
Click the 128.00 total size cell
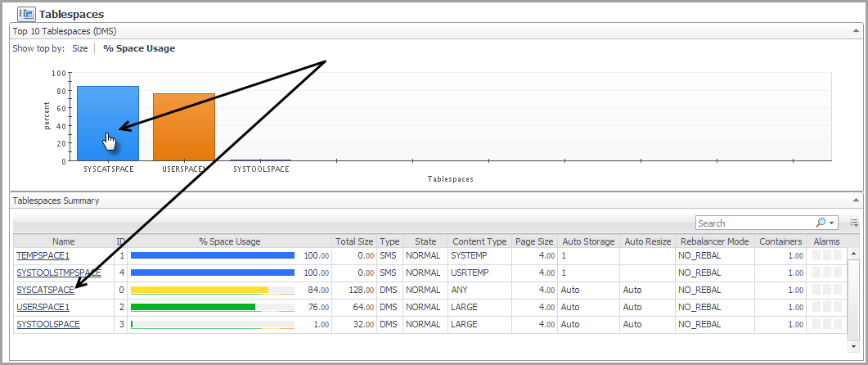coord(362,291)
